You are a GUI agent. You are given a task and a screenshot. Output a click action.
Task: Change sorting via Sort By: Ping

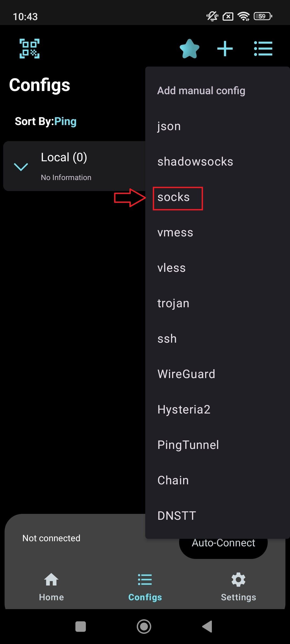click(x=46, y=121)
